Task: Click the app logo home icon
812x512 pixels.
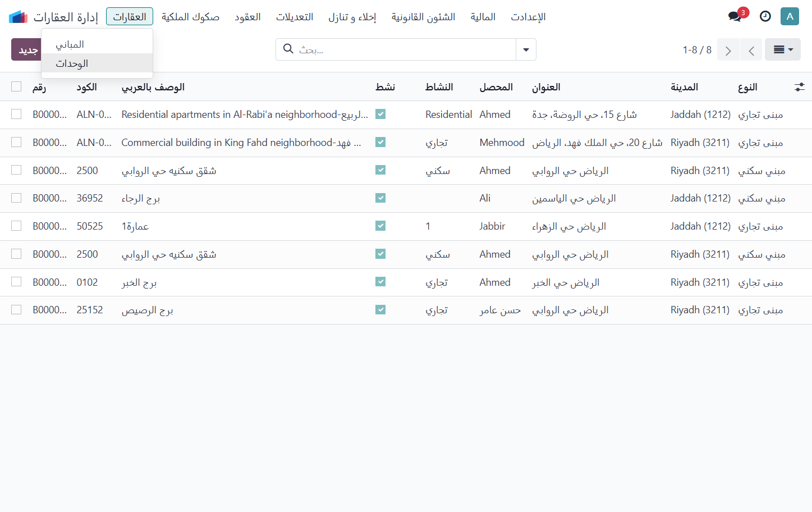Action: [18, 17]
